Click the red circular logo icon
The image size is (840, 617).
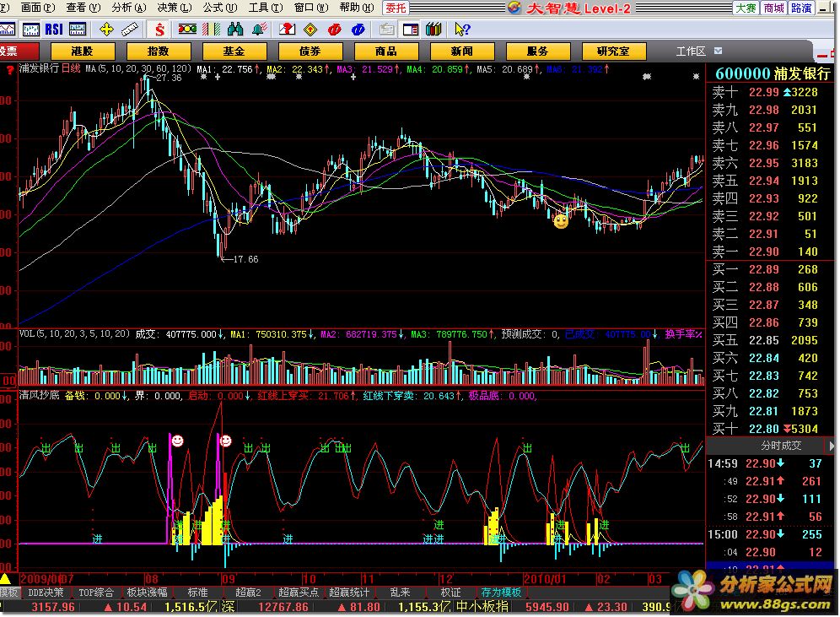[334, 30]
